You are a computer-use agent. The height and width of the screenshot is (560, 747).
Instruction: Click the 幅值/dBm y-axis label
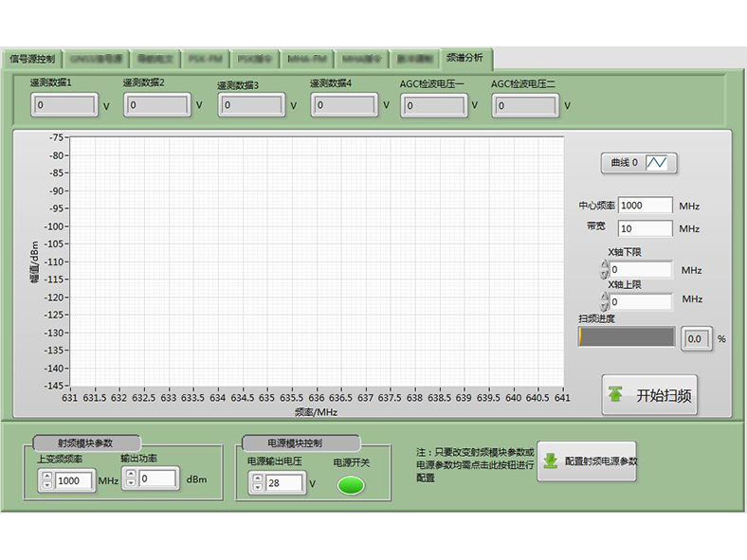(x=34, y=262)
